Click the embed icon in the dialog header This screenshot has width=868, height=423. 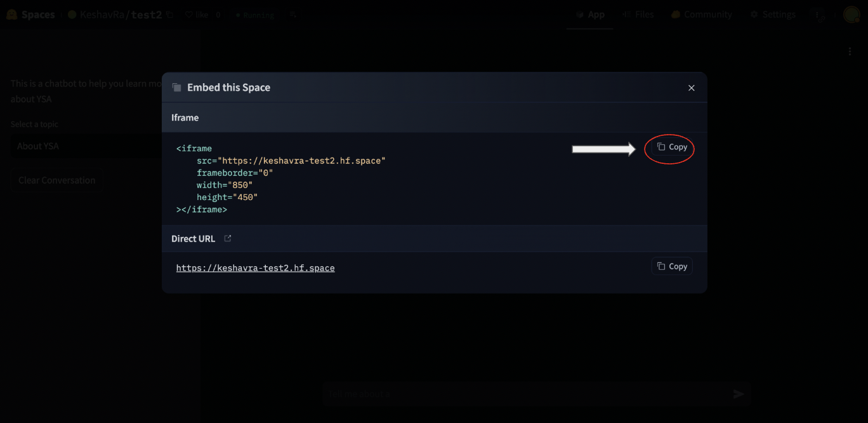point(176,87)
